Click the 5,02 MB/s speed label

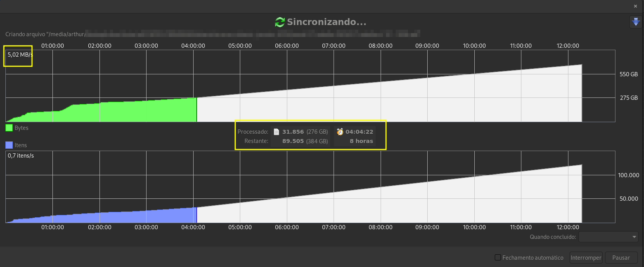click(20, 55)
